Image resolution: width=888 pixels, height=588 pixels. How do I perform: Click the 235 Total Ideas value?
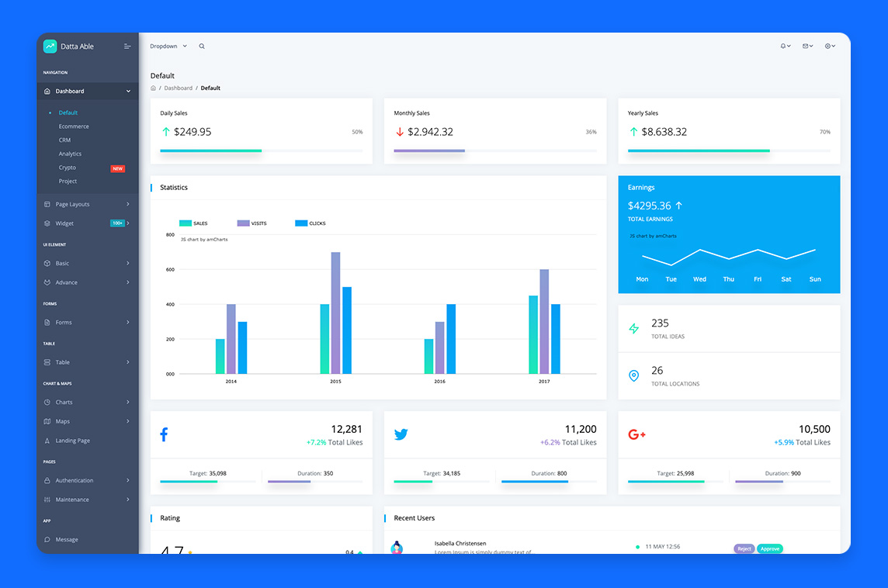click(x=660, y=323)
